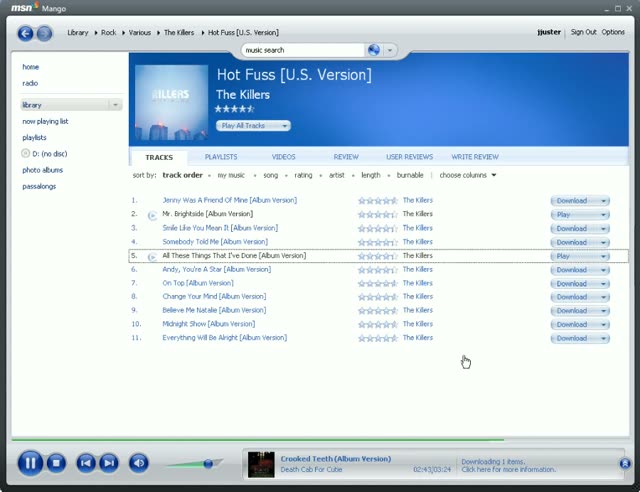Go back with the blue back arrow

[25, 33]
